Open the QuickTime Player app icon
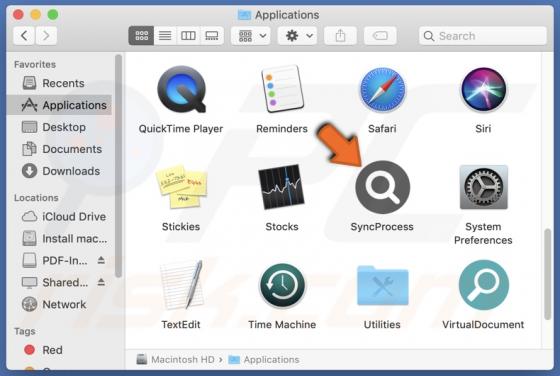Image resolution: width=560 pixels, height=376 pixels. click(x=181, y=89)
